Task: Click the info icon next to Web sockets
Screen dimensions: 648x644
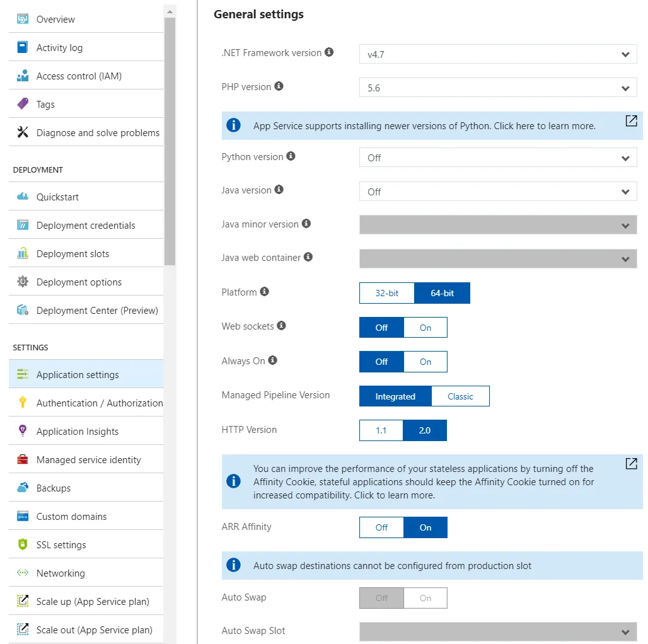Action: 281,326
